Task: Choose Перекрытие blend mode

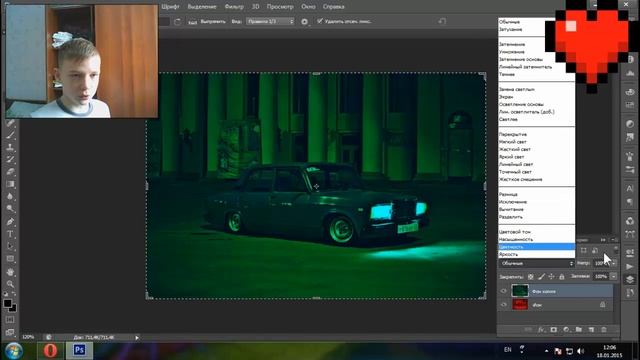Action: 513,134
